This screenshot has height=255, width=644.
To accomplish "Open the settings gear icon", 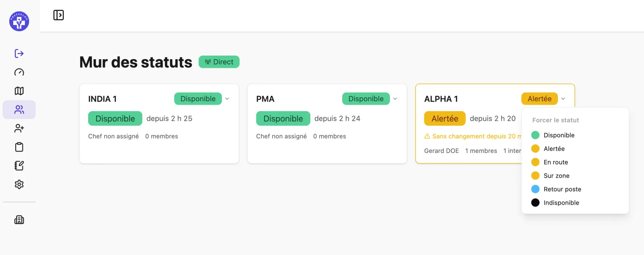I will 19,184.
